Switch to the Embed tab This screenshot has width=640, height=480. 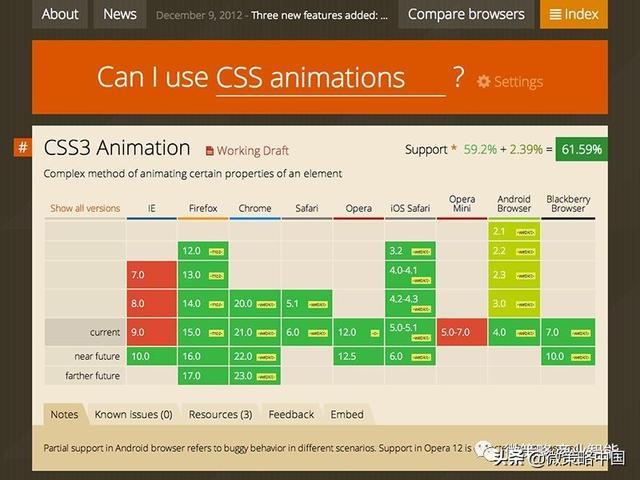[x=347, y=414]
